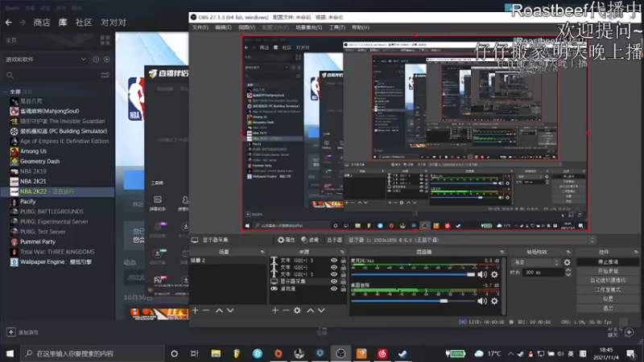Go back in Steam navigation
The height and width of the screenshot is (362, 644).
9,23
